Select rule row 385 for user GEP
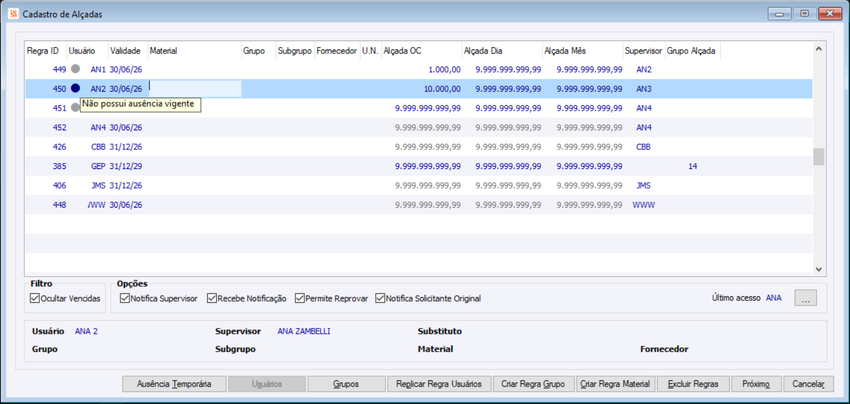Image resolution: width=850 pixels, height=404 pixels. coord(418,166)
